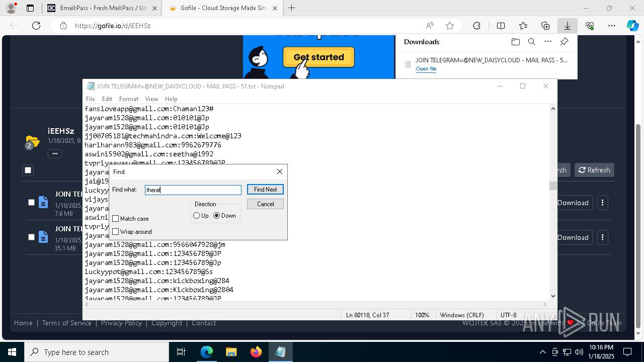This screenshot has width=644, height=362.
Task: Open the Copilot sidebar icon
Action: (x=632, y=26)
